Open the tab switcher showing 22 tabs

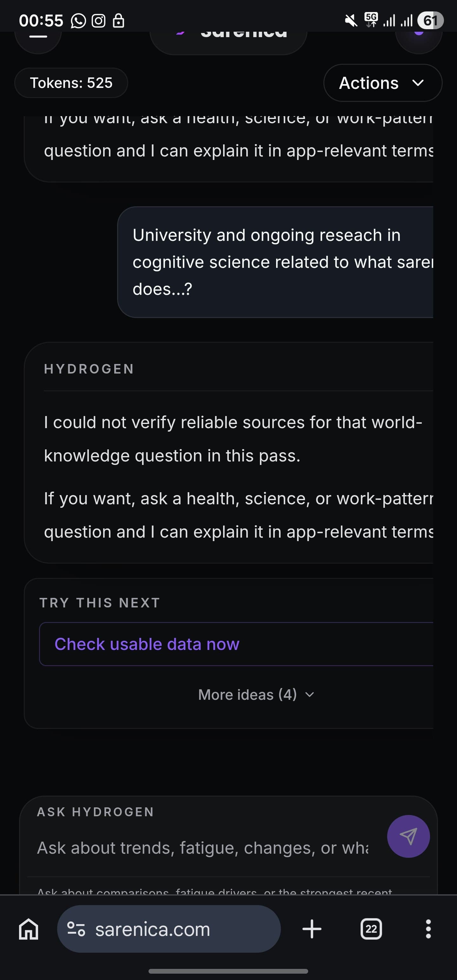[371, 929]
